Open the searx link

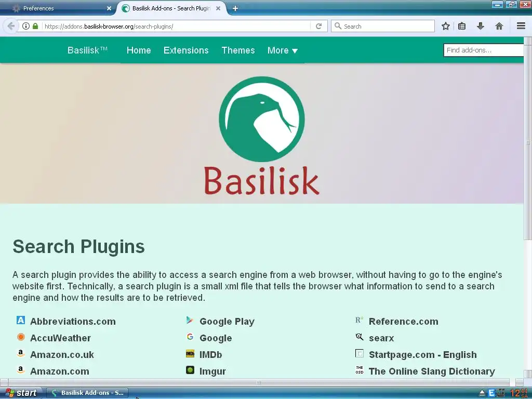point(381,338)
